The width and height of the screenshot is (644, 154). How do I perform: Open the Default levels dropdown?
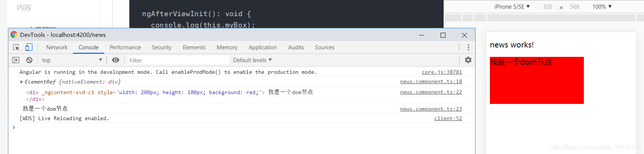pos(252,60)
